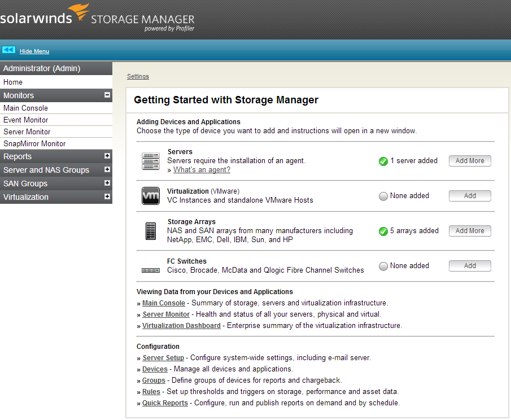Click the VMware Virtualization icon
This screenshot has height=420, width=511.
[x=151, y=196]
